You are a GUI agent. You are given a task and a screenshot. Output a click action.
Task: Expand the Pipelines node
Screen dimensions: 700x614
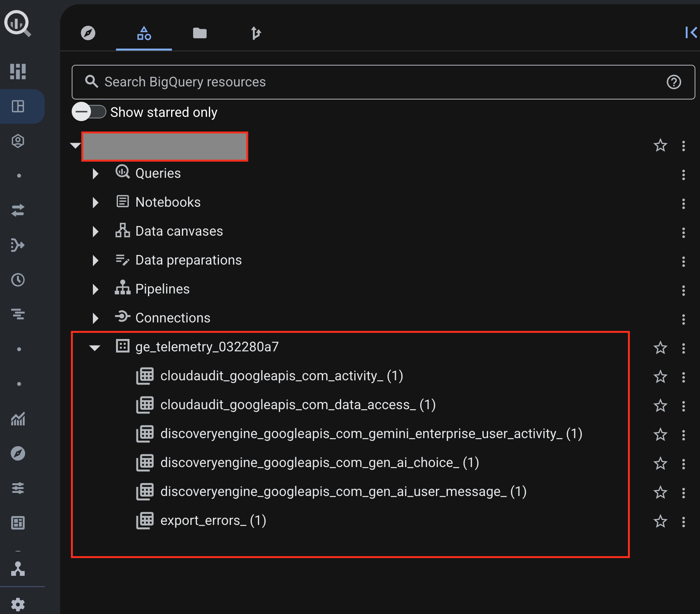(x=95, y=289)
